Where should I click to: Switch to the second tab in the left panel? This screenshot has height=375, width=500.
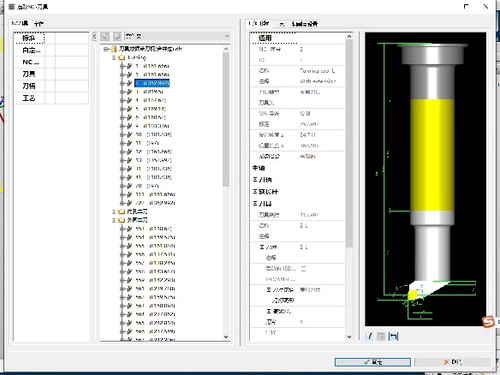(39, 24)
